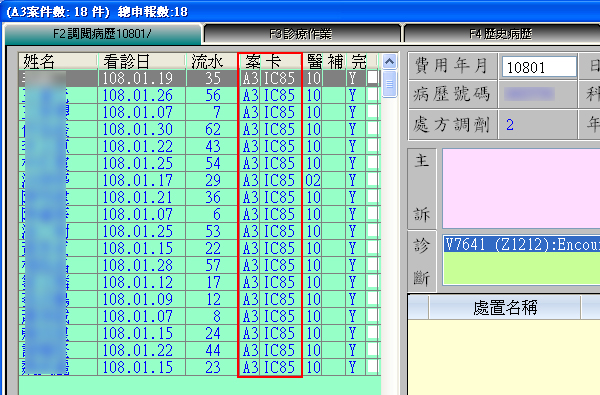Click the 處方調劑 value 2
Viewport: 600px width, 395px height.
click(510, 125)
